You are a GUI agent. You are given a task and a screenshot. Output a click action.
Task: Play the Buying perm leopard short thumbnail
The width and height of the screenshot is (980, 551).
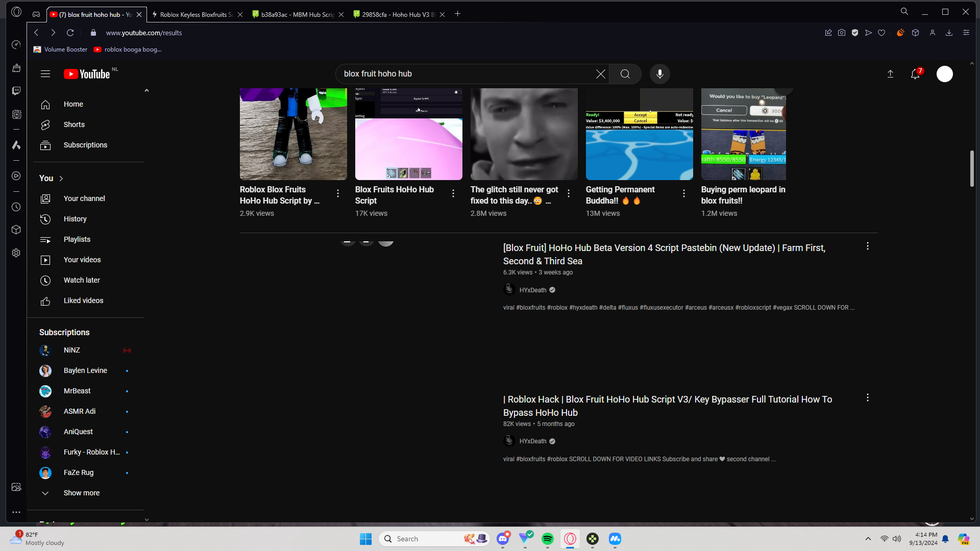[744, 134]
